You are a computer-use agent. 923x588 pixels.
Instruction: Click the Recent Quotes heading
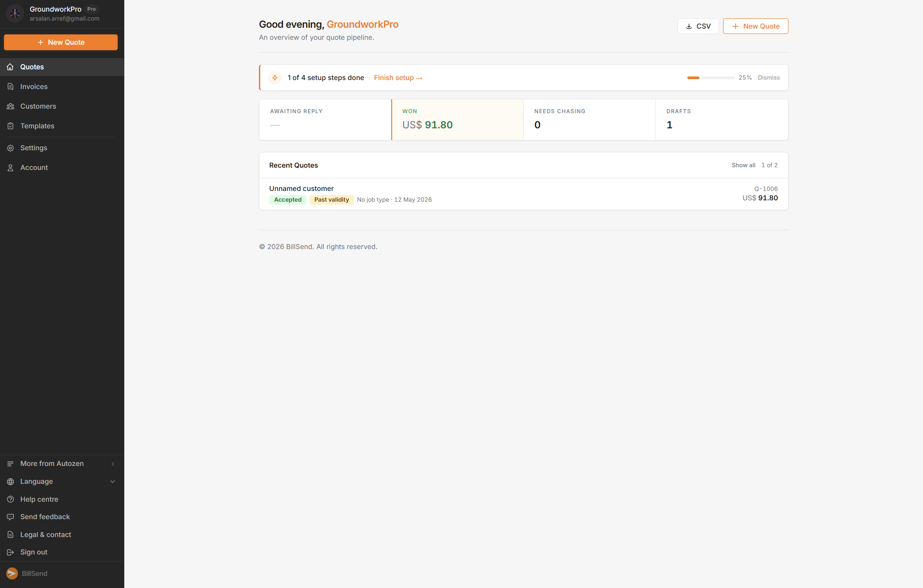(293, 165)
